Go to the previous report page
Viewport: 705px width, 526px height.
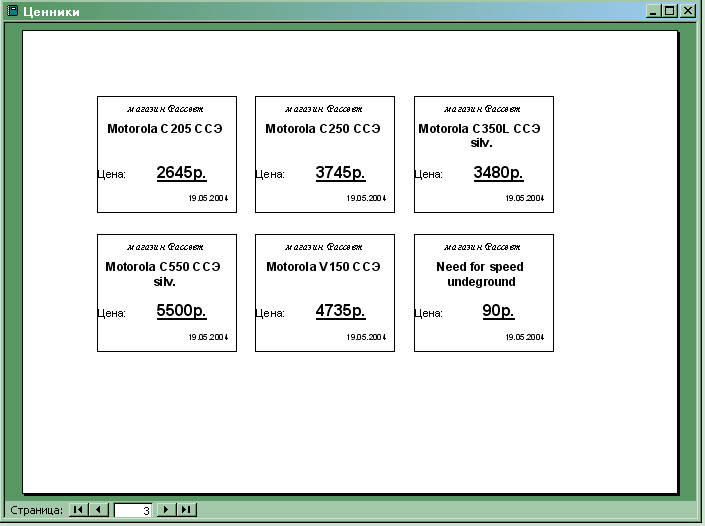[98, 510]
